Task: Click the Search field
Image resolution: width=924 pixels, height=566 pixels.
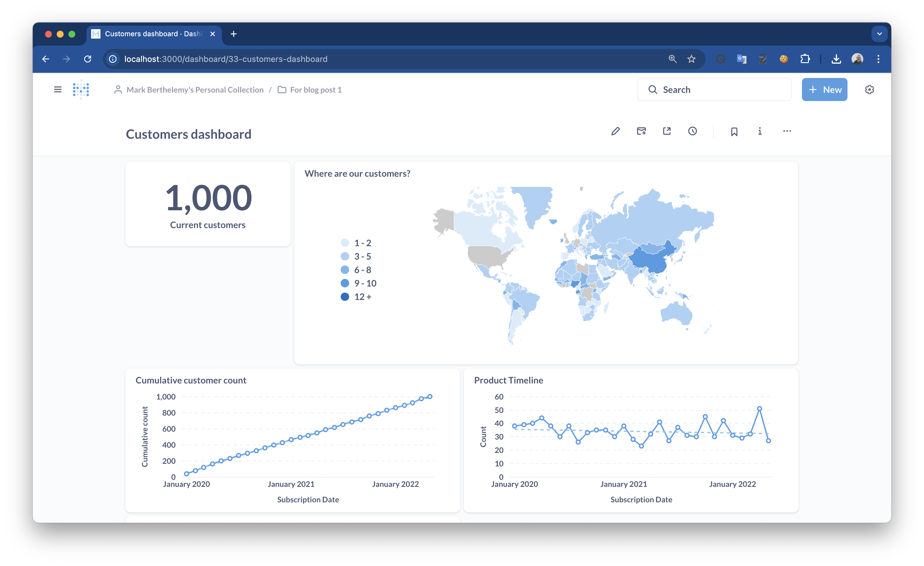Action: pyautogui.click(x=714, y=90)
